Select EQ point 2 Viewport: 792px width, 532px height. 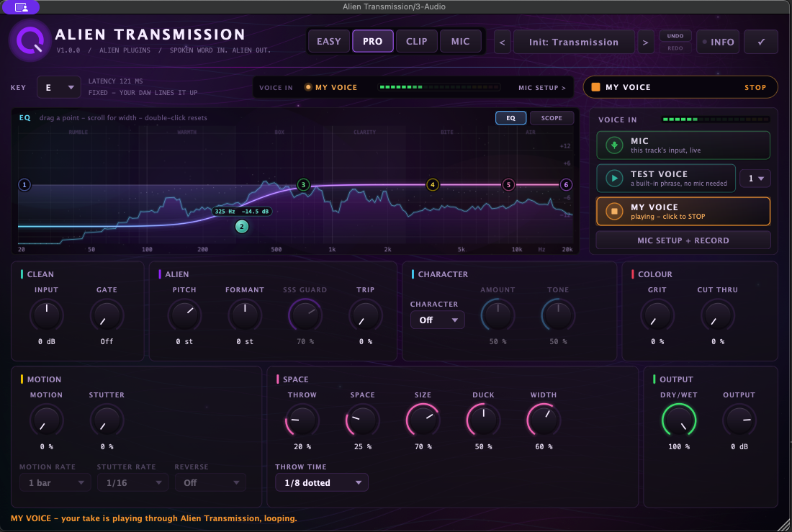point(241,226)
